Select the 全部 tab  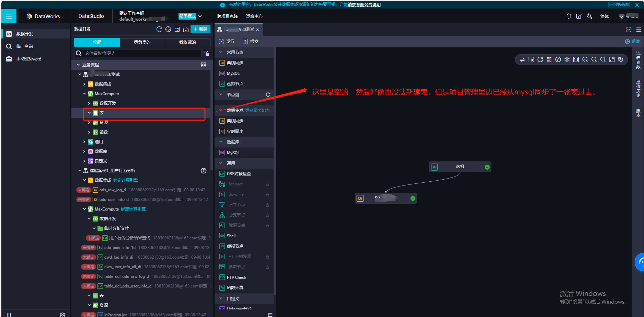[97, 42]
